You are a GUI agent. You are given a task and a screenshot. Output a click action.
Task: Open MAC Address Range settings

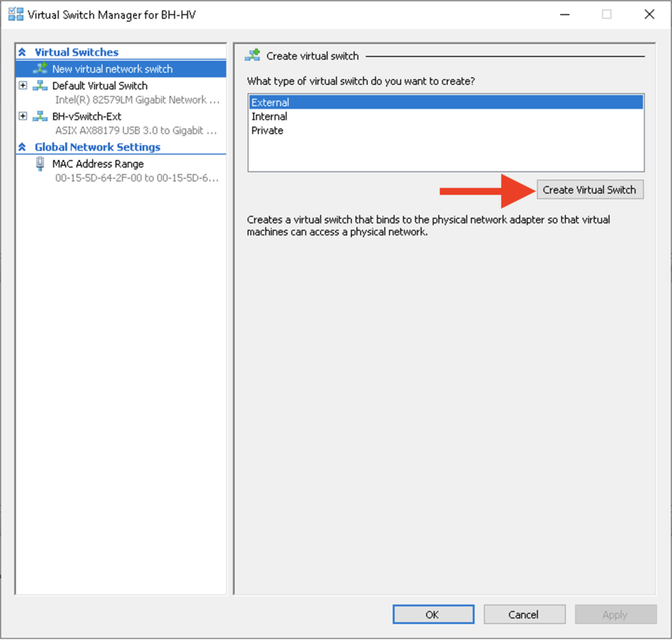coord(98,164)
